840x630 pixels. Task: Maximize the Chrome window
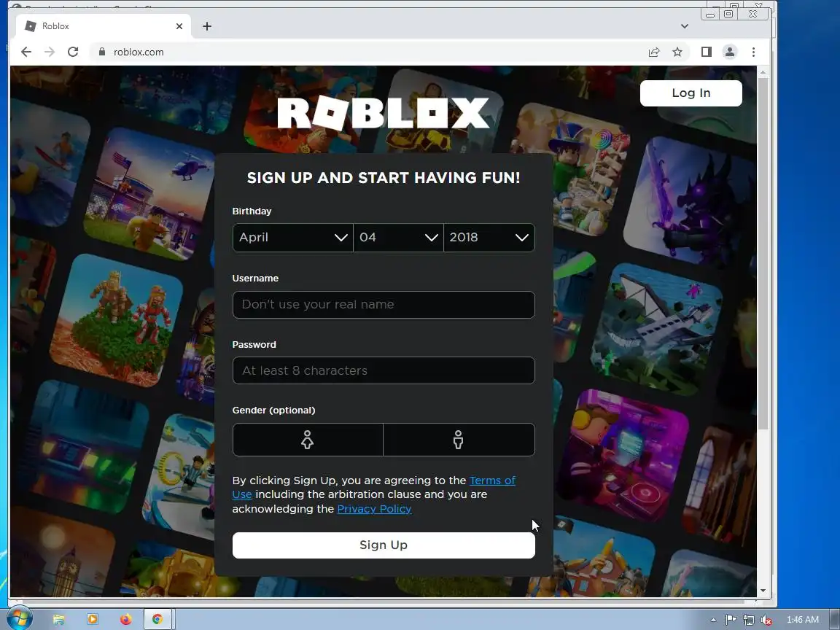pyautogui.click(x=728, y=15)
